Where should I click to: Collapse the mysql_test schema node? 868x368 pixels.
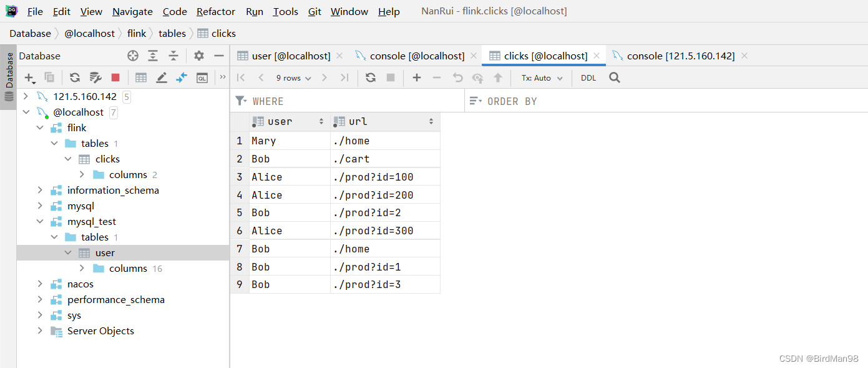pyautogui.click(x=40, y=221)
